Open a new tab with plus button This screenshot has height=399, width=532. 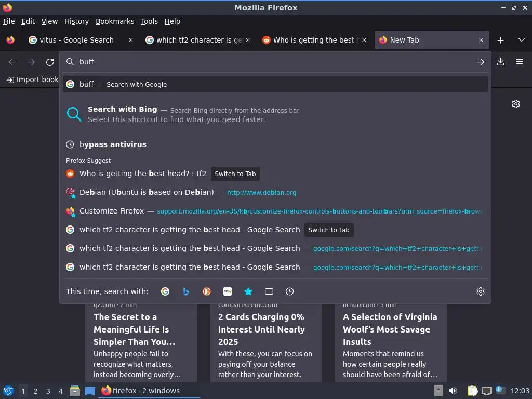click(x=500, y=40)
